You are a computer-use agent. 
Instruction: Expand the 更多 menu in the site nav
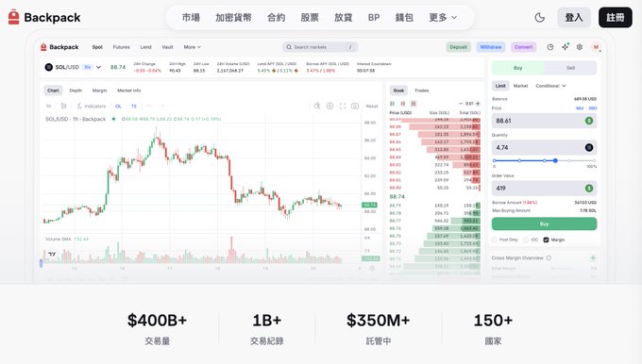(x=443, y=18)
